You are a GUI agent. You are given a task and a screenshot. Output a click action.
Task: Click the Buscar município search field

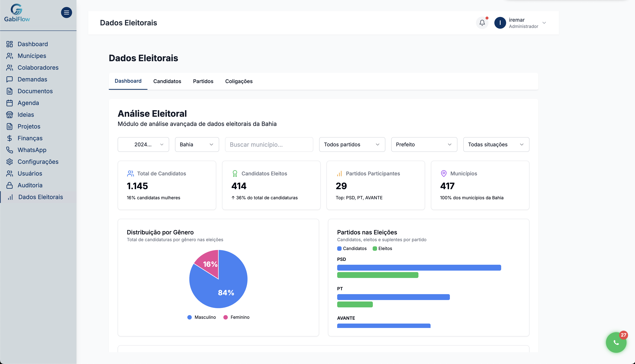click(x=269, y=144)
